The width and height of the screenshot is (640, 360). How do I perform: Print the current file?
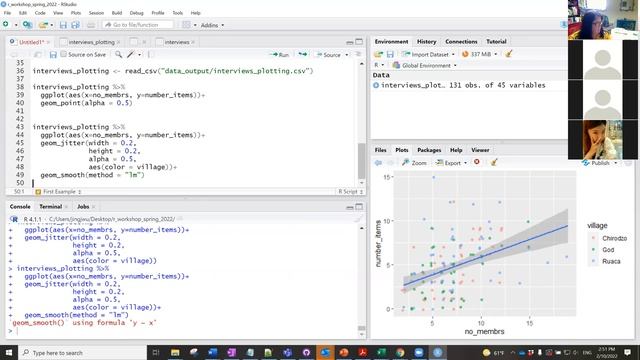(x=91, y=25)
